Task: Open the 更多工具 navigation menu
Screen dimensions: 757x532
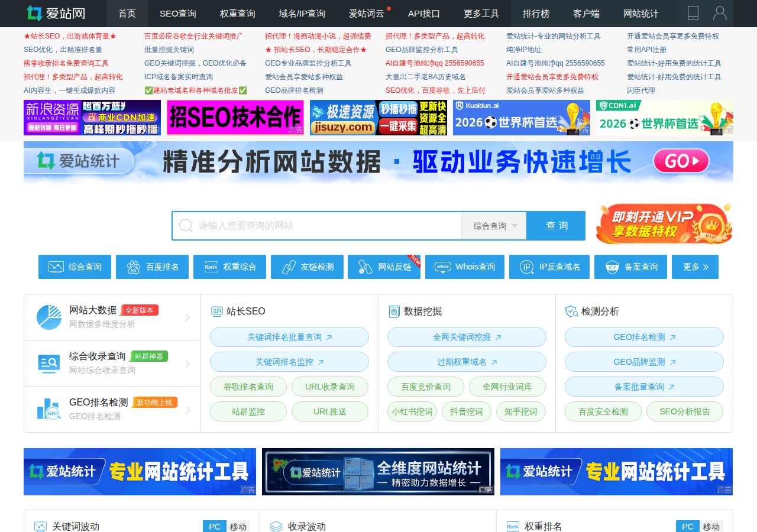Action: click(x=481, y=14)
